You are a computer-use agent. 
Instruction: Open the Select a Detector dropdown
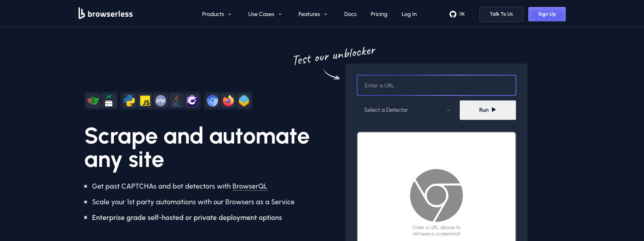click(x=407, y=110)
